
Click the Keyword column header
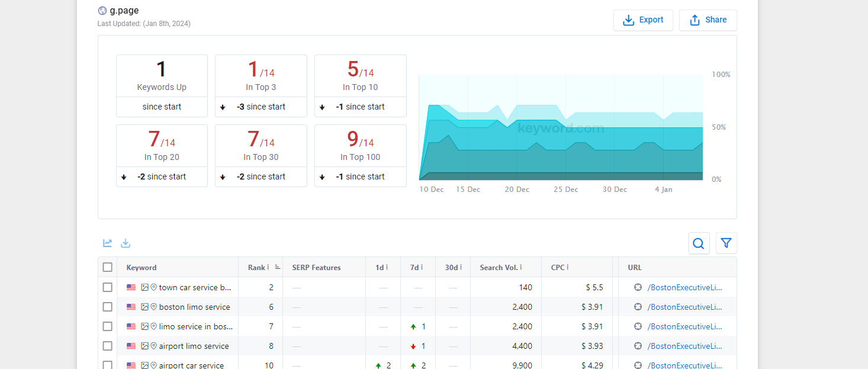pyautogui.click(x=142, y=267)
